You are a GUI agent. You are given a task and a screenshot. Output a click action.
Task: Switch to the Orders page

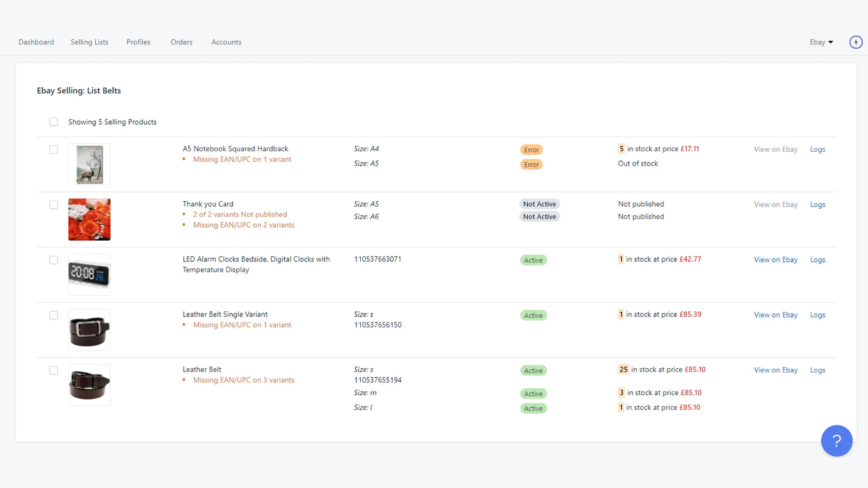tap(181, 42)
